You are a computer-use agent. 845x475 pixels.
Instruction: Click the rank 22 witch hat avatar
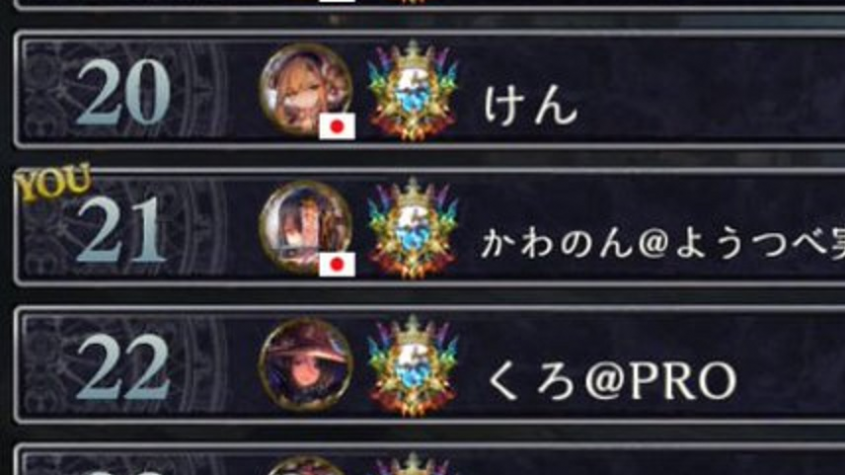tap(306, 365)
